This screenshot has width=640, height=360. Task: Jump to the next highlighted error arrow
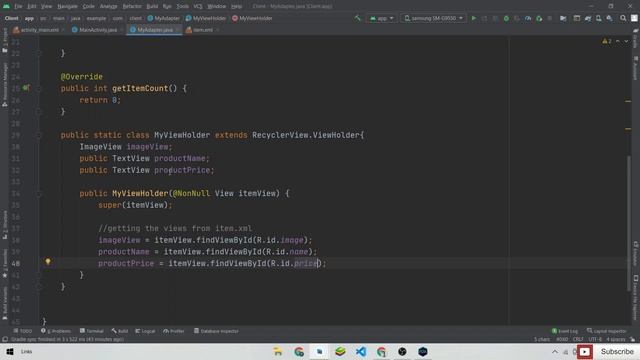pyautogui.click(x=626, y=41)
